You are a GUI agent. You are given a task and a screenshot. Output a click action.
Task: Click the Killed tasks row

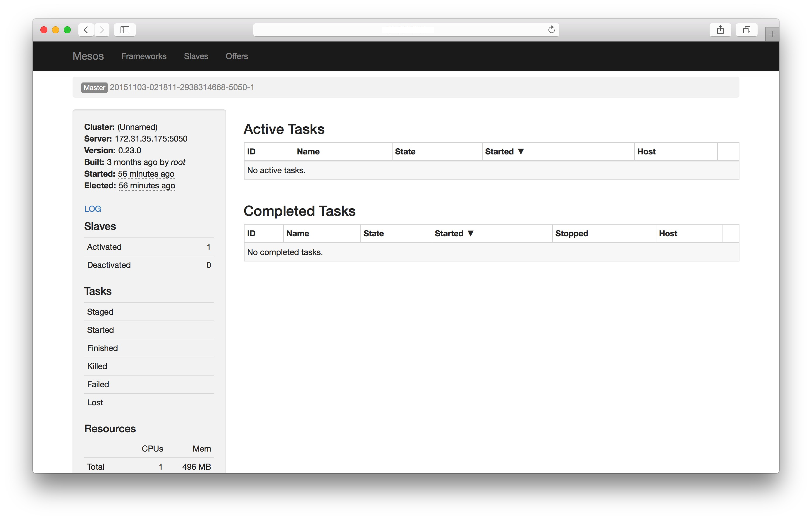point(149,366)
